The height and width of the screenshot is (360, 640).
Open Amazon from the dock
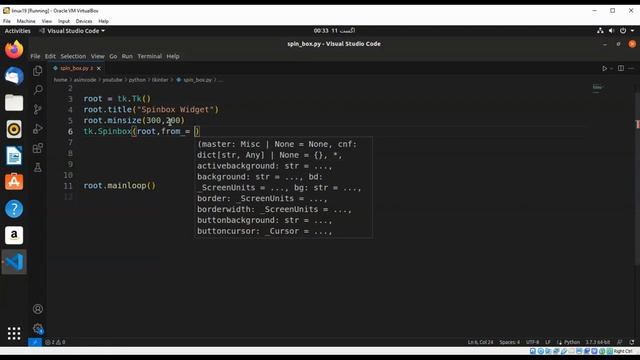tap(14, 235)
